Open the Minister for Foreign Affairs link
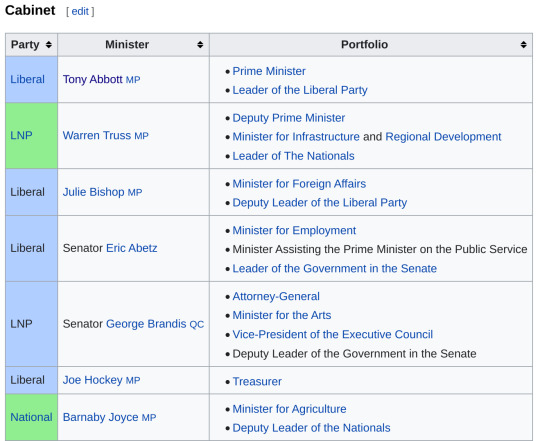 tap(299, 184)
